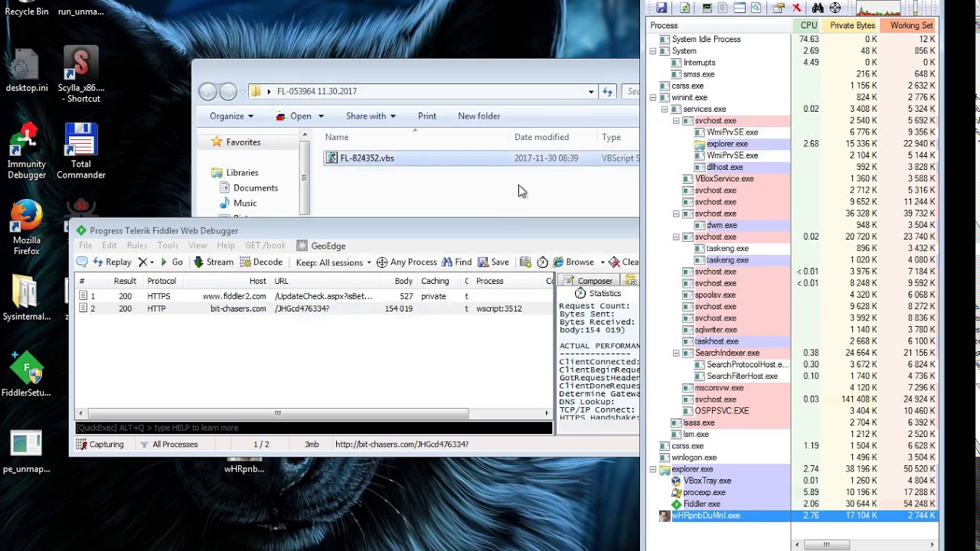Click the Save icon in Process Explorer toolbar
The height and width of the screenshot is (551, 980).
click(x=661, y=8)
